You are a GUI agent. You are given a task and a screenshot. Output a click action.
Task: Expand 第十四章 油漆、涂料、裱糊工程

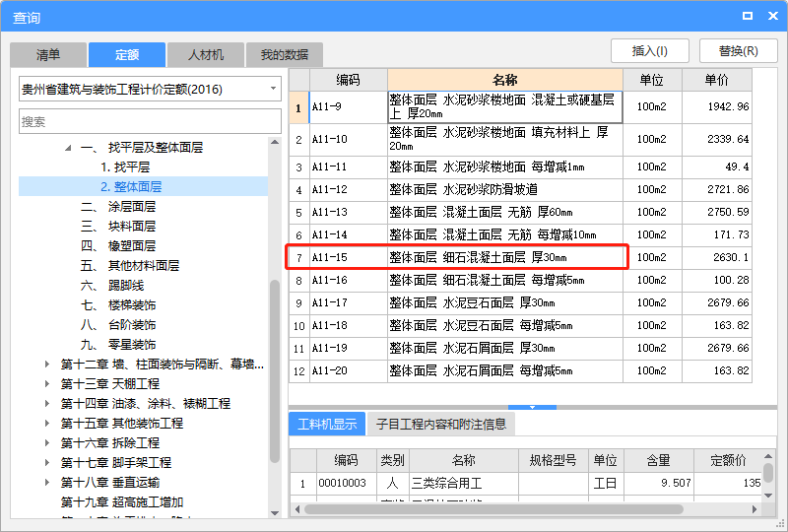point(47,403)
